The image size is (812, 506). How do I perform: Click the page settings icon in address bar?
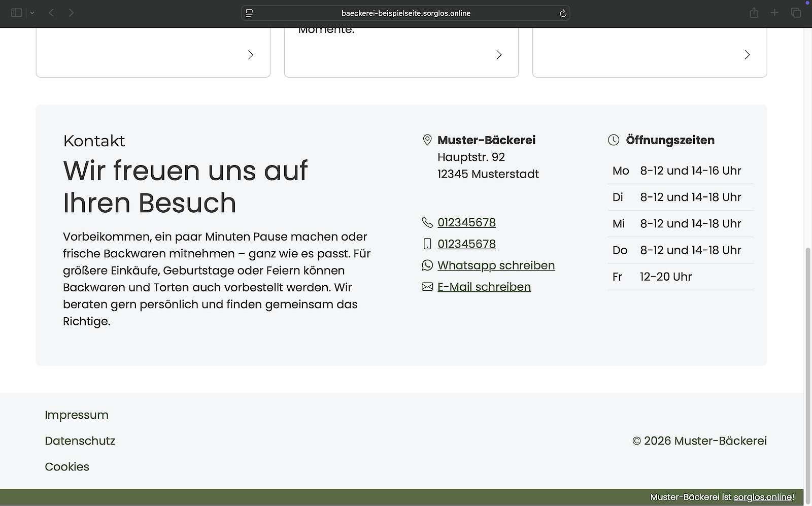tap(249, 13)
